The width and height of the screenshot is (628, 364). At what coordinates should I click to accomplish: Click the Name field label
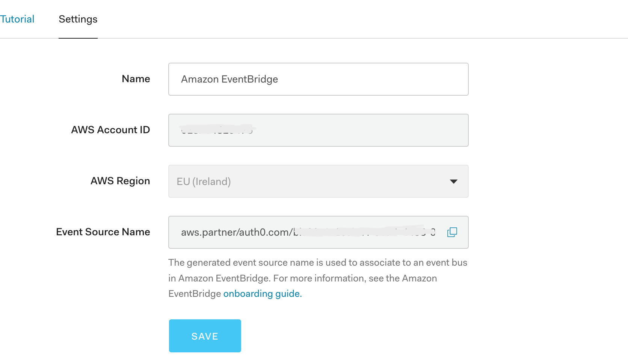(x=136, y=79)
